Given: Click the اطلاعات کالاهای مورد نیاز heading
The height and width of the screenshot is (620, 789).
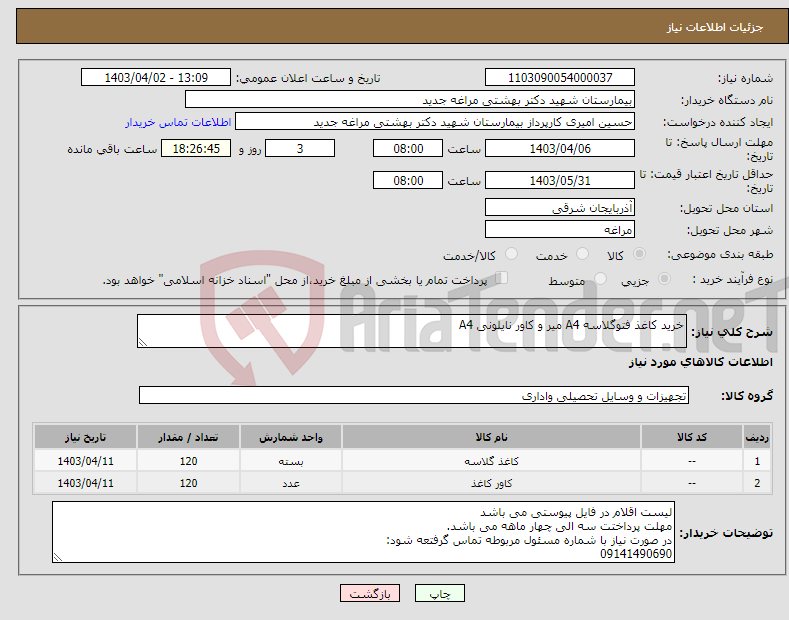Looking at the screenshot, I should 700,362.
